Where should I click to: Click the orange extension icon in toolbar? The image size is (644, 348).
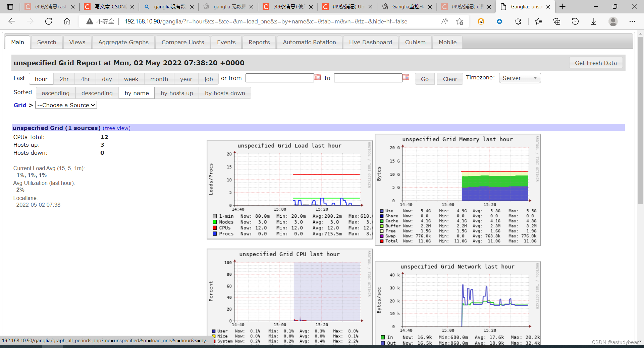[x=481, y=21]
